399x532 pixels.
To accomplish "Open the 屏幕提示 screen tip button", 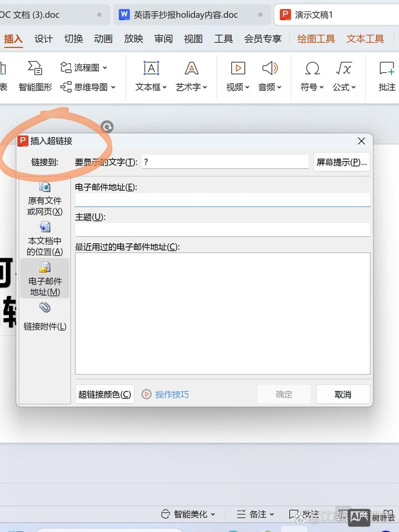I will click(x=342, y=162).
